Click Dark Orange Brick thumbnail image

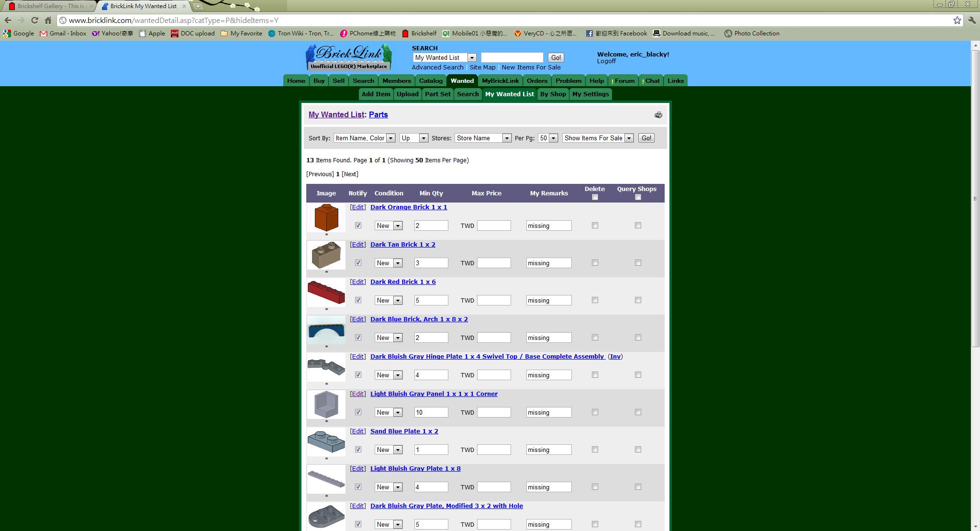(326, 218)
